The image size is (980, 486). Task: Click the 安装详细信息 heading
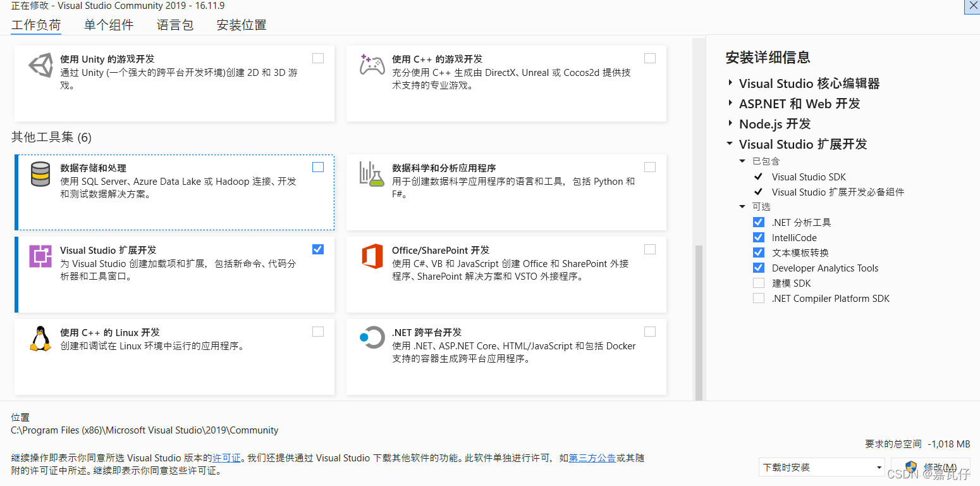pyautogui.click(x=768, y=58)
